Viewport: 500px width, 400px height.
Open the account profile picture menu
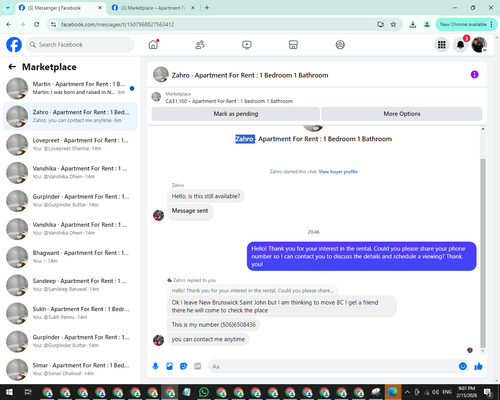pos(479,45)
